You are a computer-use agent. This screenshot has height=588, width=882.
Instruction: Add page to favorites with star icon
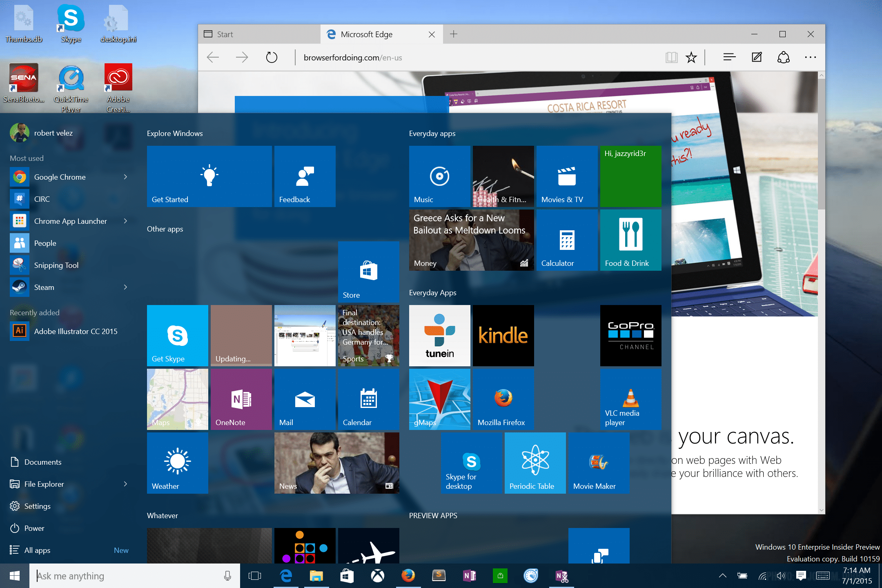[691, 57]
